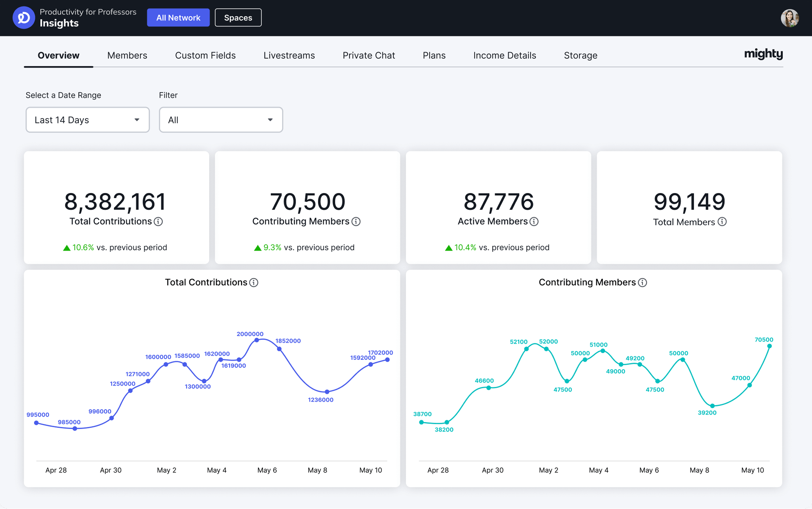This screenshot has width=812, height=509.
Task: Click the Contributing Members stat info icon
Action: coord(357,222)
